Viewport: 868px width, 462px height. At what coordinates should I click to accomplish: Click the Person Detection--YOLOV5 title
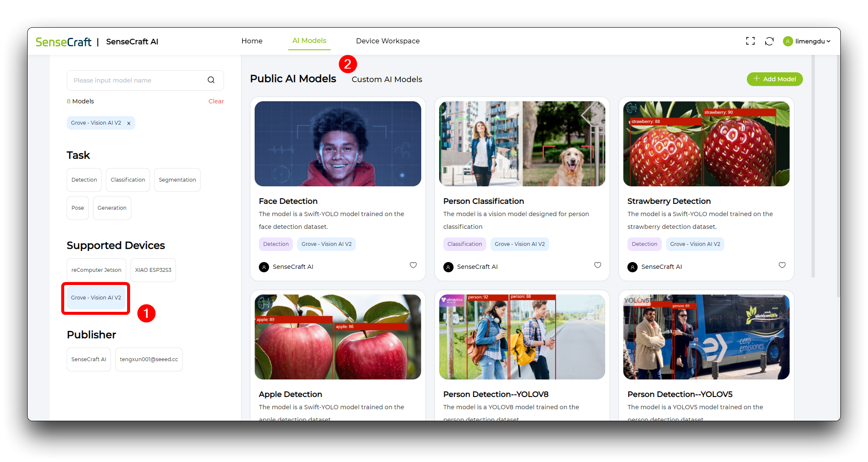pos(680,394)
